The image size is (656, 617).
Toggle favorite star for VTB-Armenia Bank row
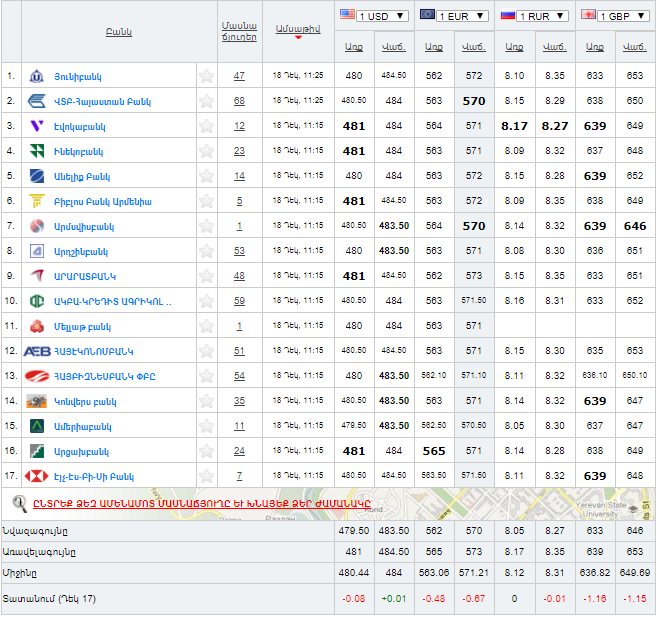coord(206,101)
